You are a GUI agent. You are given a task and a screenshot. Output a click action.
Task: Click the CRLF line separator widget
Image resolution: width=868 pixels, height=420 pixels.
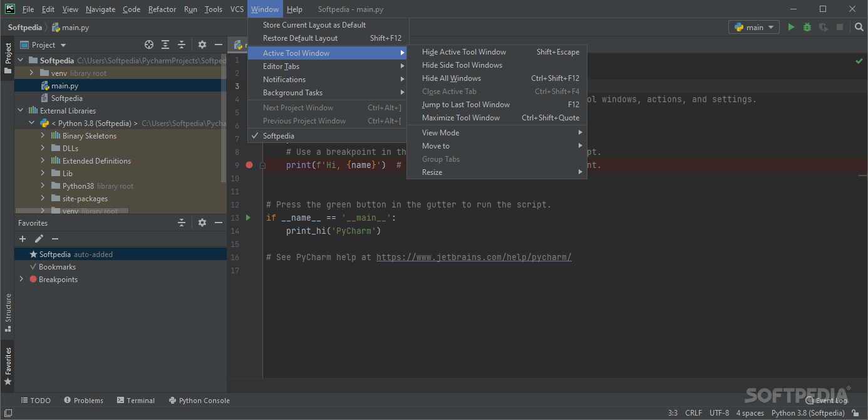[x=694, y=413]
